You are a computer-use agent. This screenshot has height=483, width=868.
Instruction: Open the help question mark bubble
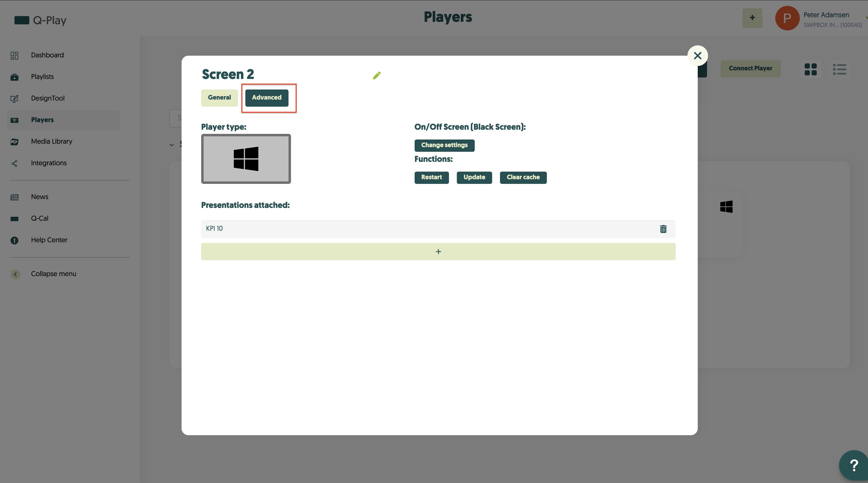[854, 465]
